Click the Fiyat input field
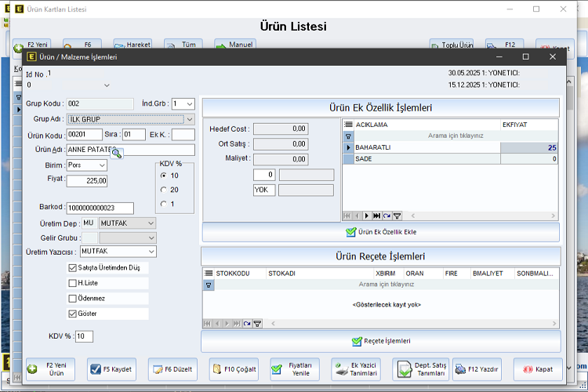 (x=87, y=181)
